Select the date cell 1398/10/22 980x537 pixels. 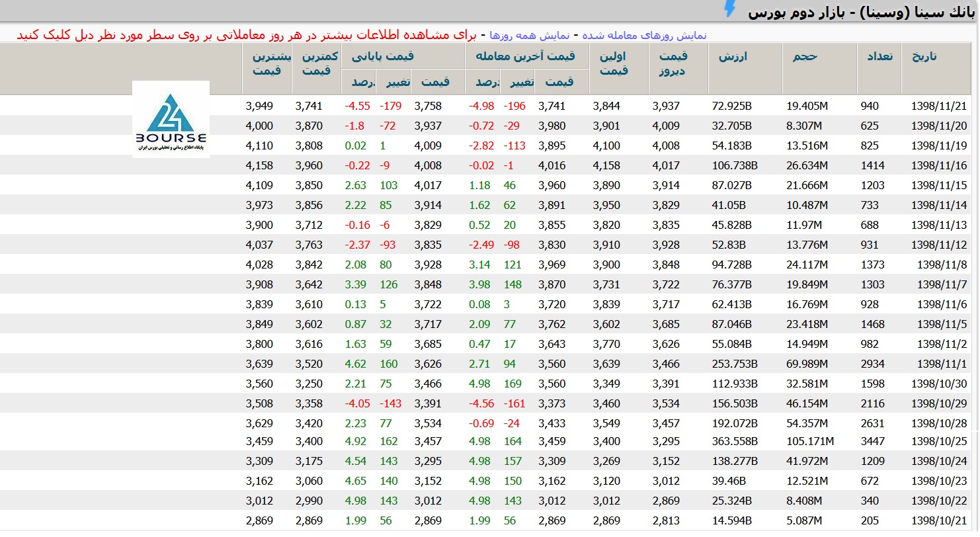click(x=939, y=501)
